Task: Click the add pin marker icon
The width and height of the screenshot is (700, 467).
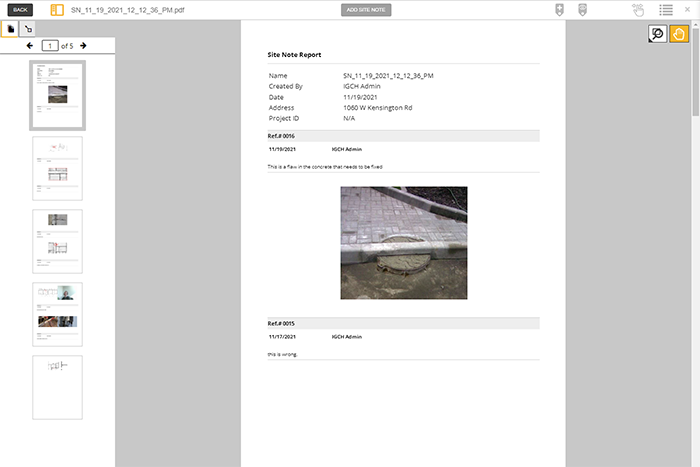Action: coord(560,10)
